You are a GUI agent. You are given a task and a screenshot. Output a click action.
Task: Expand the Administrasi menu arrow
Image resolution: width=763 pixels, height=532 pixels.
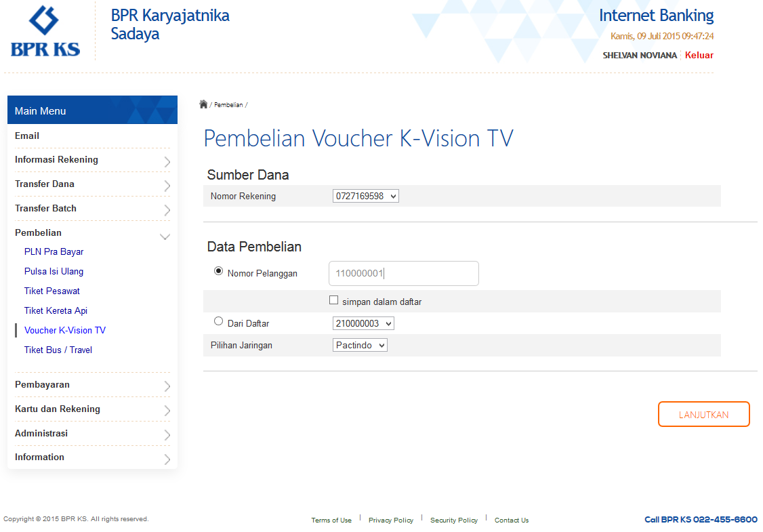point(167,435)
